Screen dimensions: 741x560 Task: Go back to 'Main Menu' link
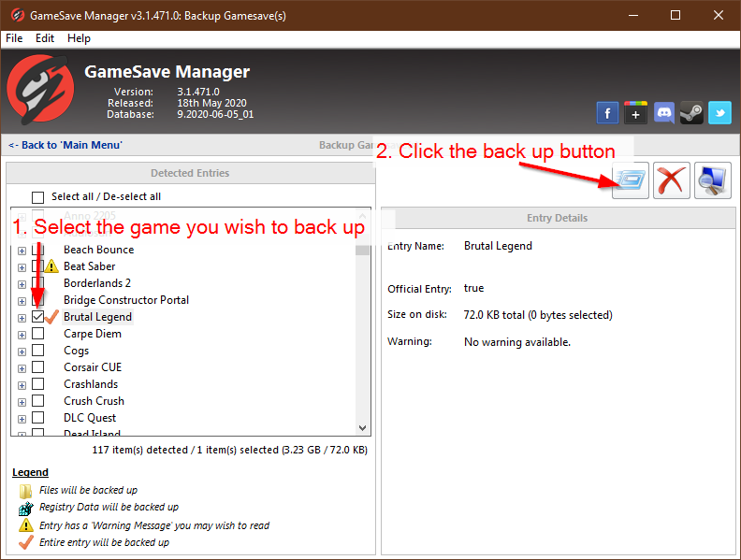click(65, 145)
